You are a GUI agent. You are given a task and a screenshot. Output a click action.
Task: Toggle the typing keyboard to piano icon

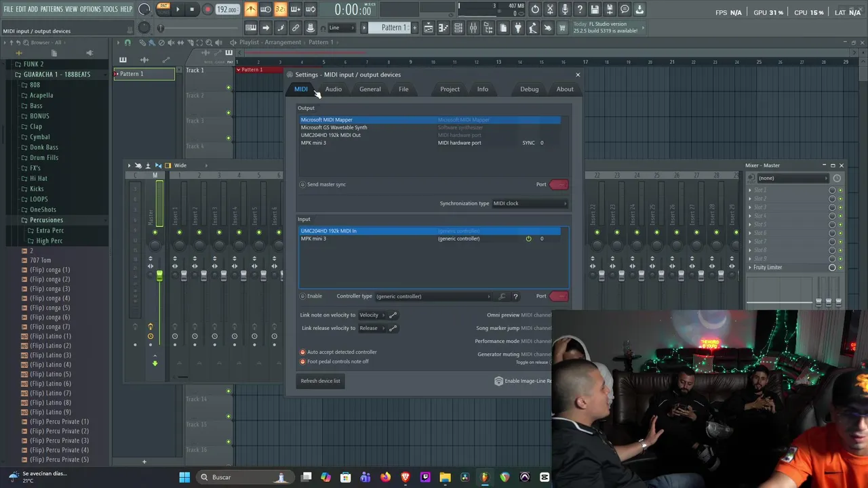(251, 28)
